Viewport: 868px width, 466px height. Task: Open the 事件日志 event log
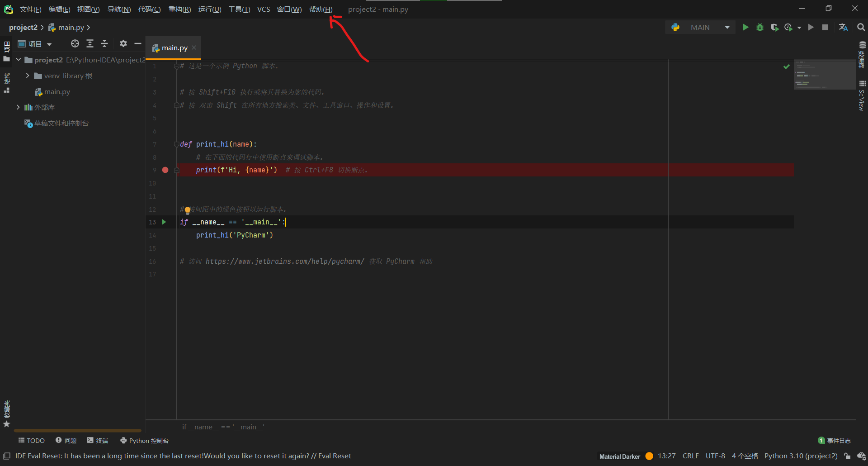point(835,441)
